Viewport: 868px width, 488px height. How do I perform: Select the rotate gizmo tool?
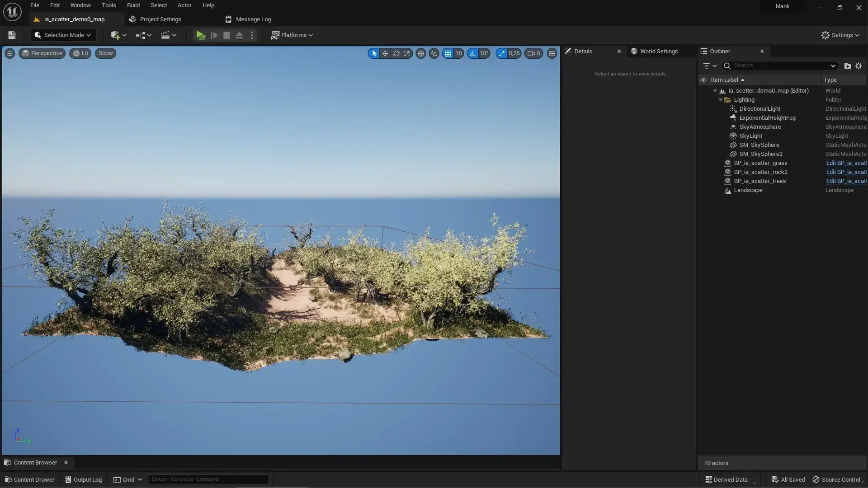pos(396,53)
